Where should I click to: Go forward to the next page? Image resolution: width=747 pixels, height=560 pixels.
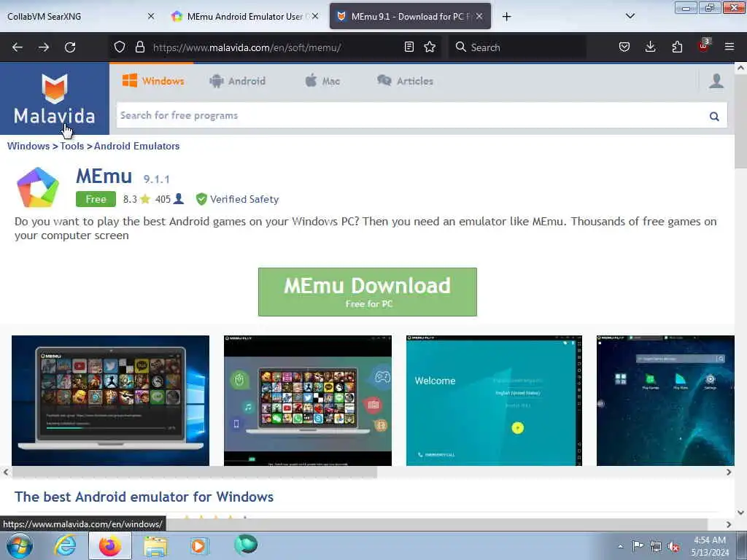tap(44, 47)
